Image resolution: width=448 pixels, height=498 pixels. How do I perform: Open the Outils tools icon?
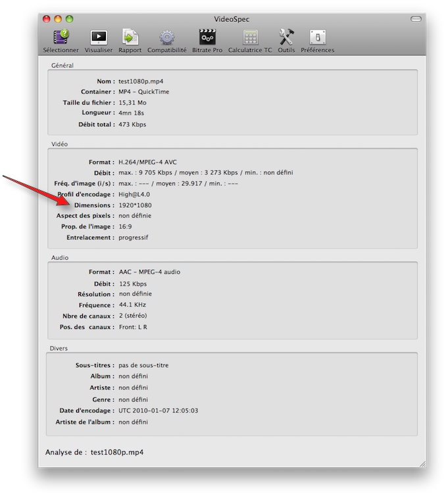(286, 37)
